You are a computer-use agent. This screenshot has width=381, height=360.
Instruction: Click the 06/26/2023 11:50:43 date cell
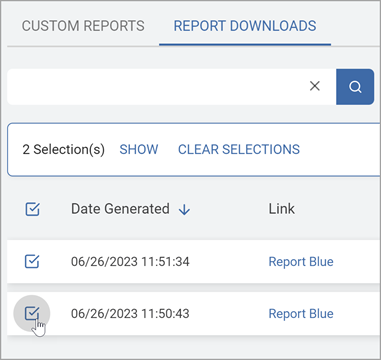coord(130,314)
